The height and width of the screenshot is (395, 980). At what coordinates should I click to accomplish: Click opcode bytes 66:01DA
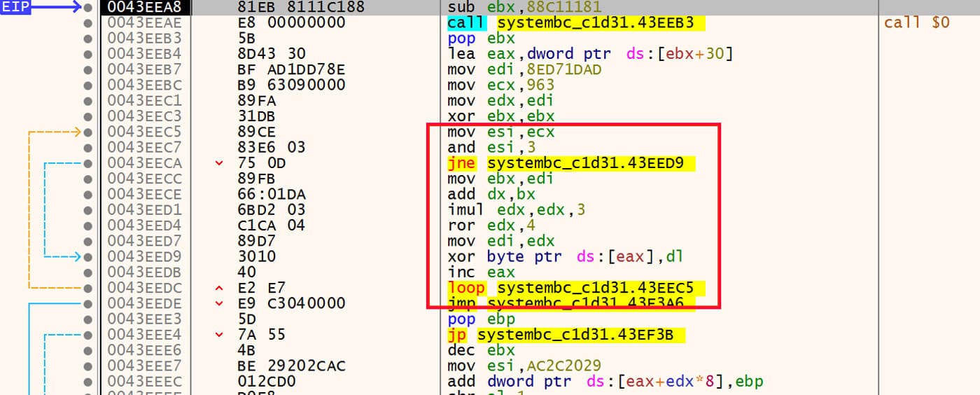pyautogui.click(x=272, y=194)
